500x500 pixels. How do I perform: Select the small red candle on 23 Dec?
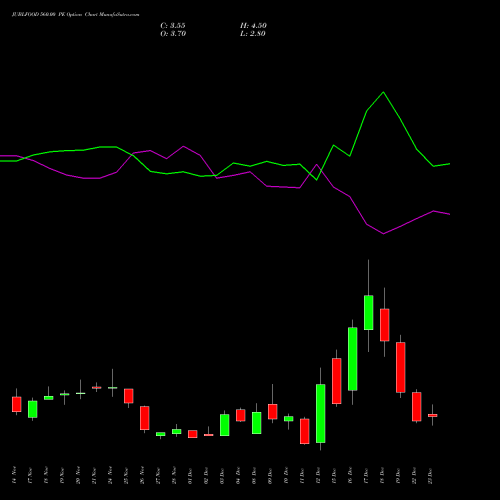click(x=432, y=415)
